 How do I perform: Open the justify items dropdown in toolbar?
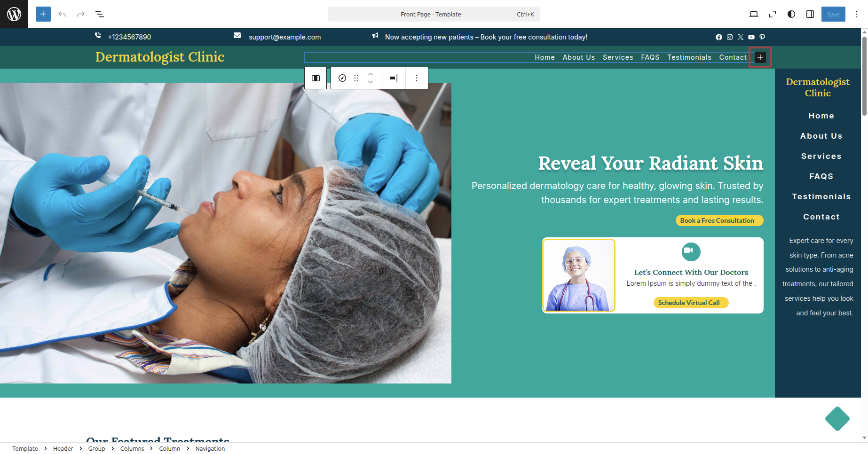[394, 78]
